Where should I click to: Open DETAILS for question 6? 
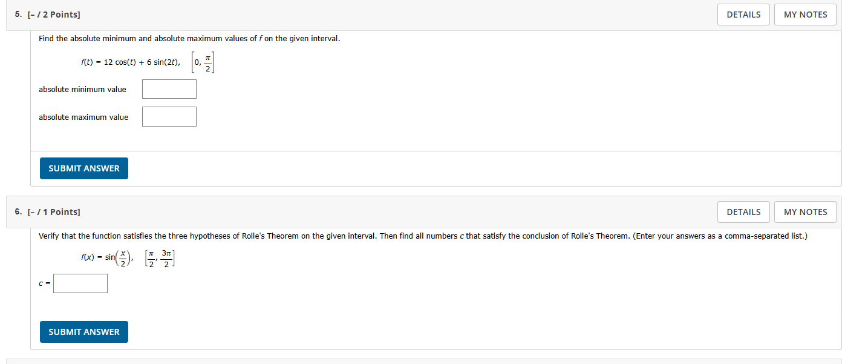tap(743, 212)
